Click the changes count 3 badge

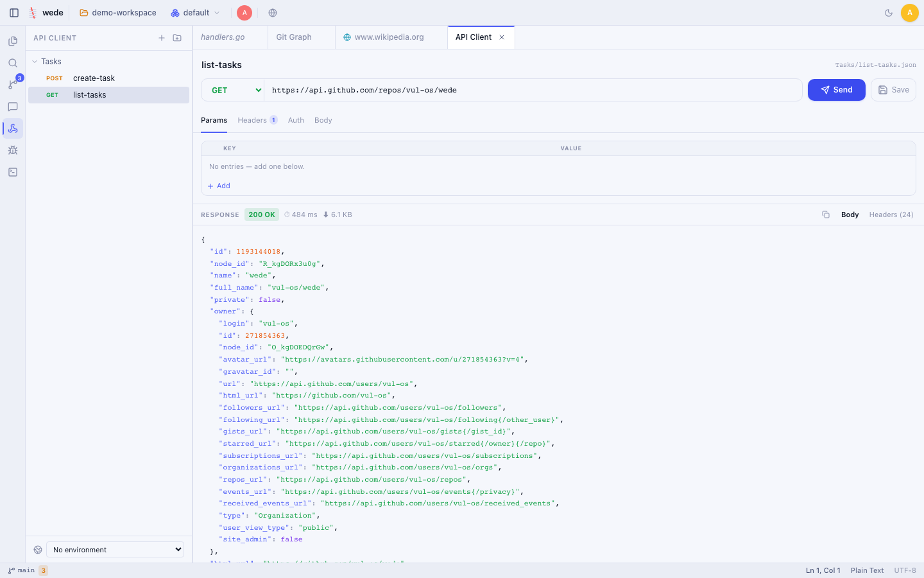click(44, 570)
